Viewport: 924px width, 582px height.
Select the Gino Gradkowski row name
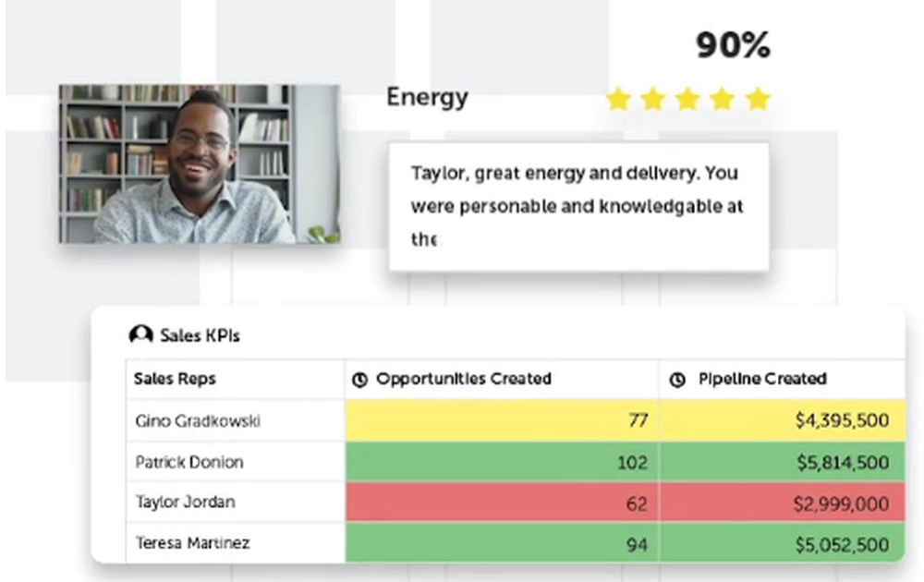click(198, 420)
